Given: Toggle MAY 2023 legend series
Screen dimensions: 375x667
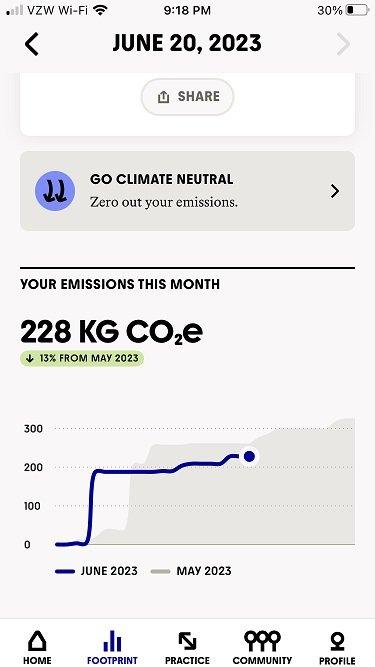Looking at the screenshot, I should click(191, 571).
